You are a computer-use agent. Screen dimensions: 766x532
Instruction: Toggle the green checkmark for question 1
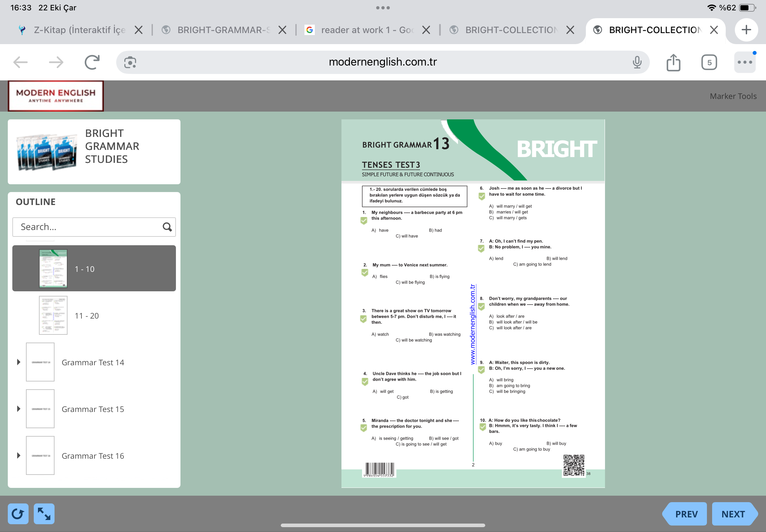point(364,220)
